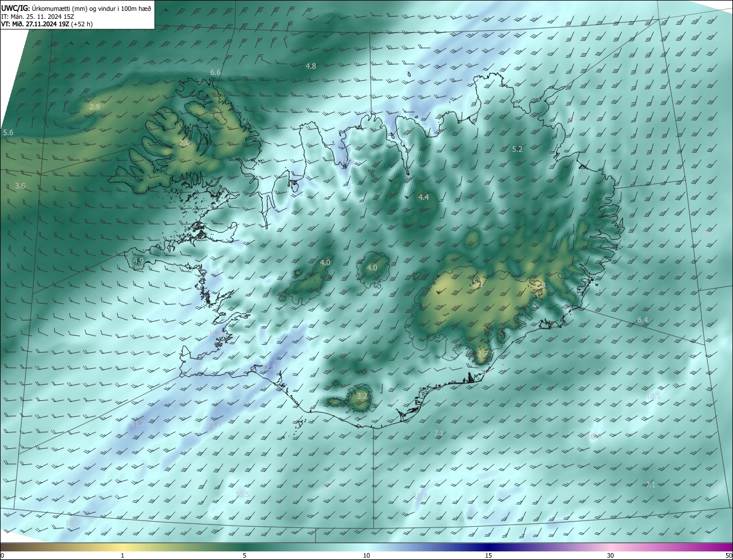Click the VT valid time line

tap(46, 24)
